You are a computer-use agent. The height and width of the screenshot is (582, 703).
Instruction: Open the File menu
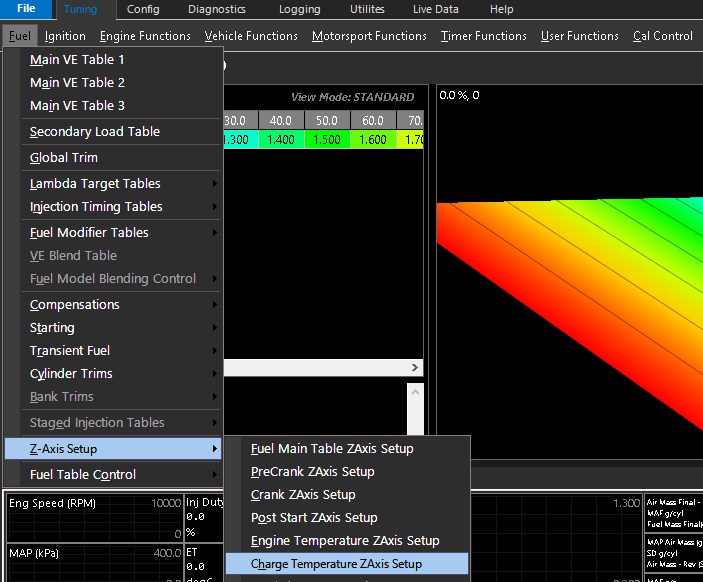pyautogui.click(x=26, y=9)
